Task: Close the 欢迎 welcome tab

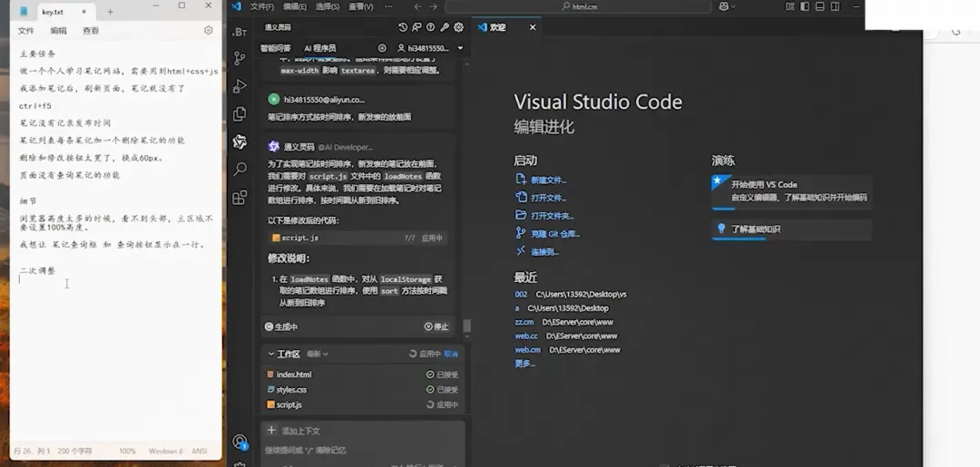Action: coord(533,27)
